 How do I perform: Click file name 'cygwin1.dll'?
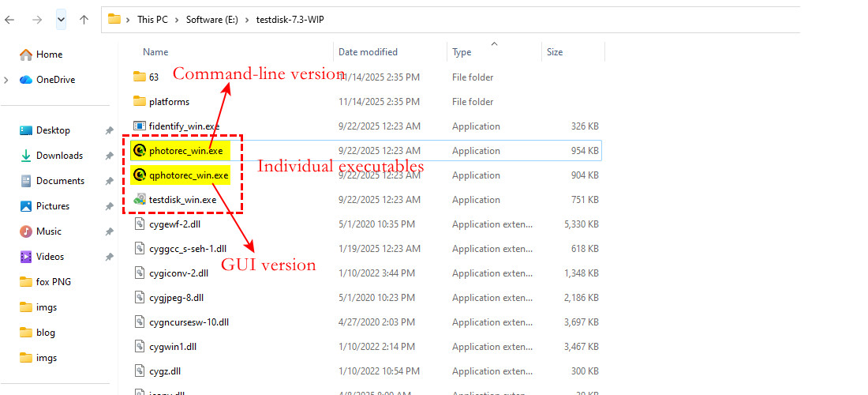coord(173,347)
